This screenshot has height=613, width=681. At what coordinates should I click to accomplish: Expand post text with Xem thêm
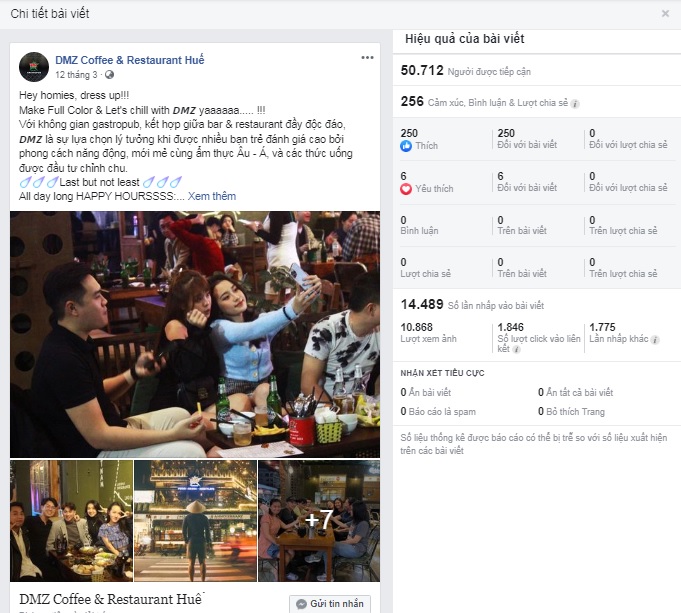212,196
